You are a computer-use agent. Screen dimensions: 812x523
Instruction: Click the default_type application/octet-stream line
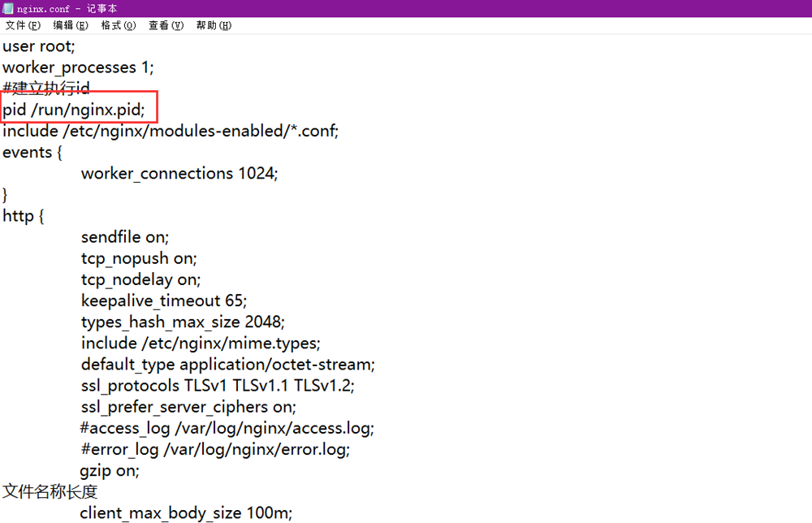pos(227,365)
